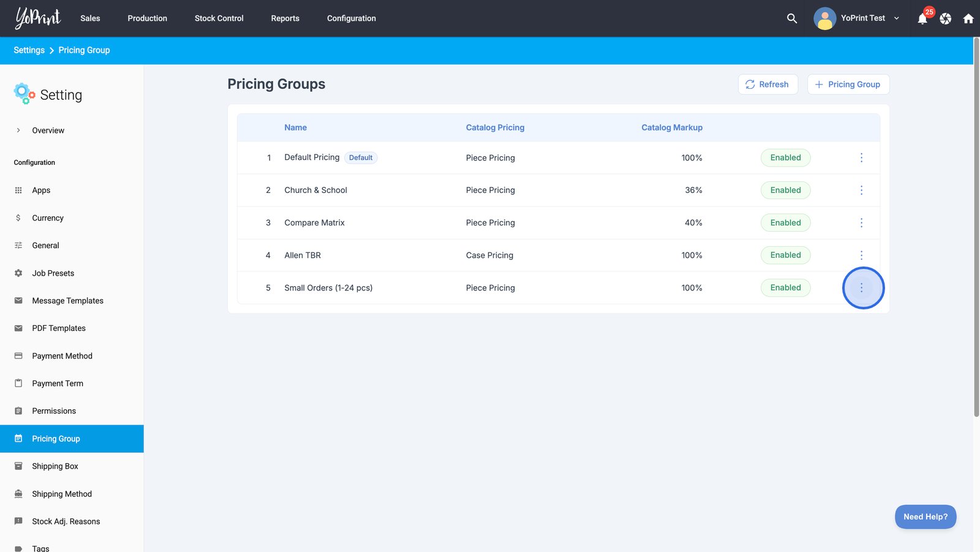The image size is (980, 552).
Task: Toggle Enabled badge on Default Pricing row
Action: (785, 158)
